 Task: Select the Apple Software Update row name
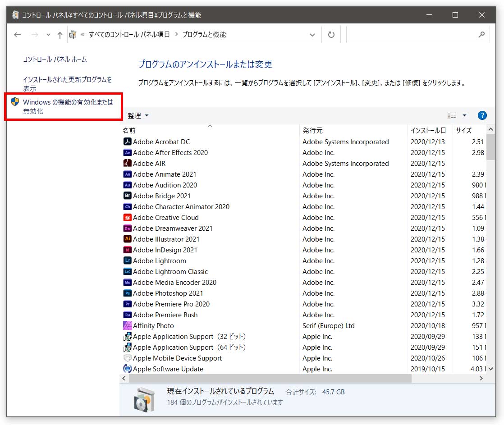(168, 369)
